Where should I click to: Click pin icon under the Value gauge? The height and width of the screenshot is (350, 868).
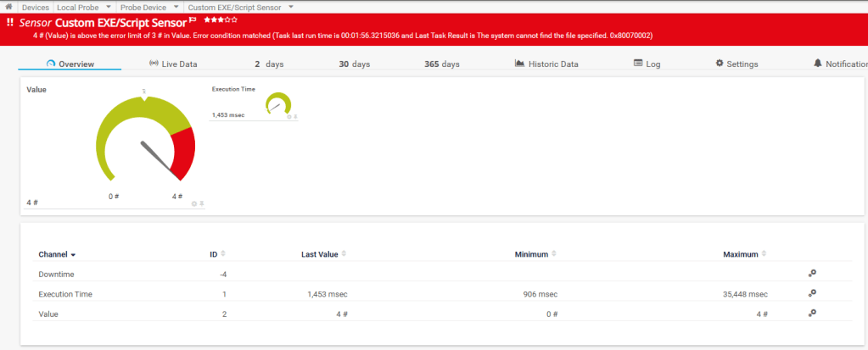(202, 203)
